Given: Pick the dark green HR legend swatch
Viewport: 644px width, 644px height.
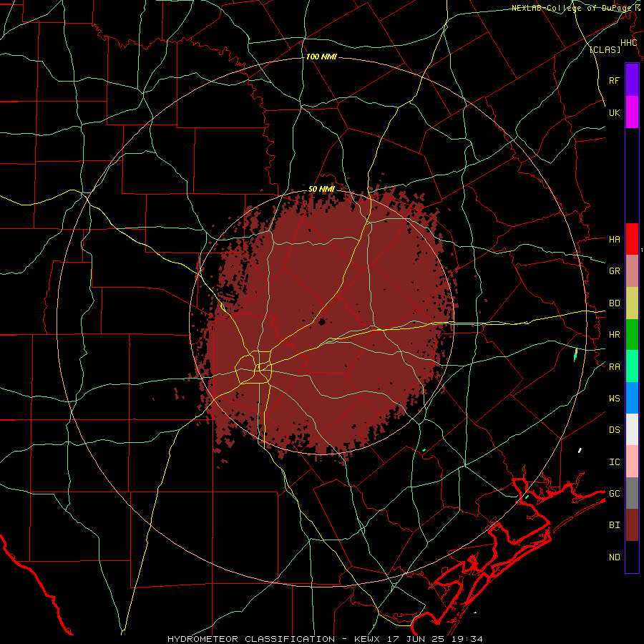Looking at the screenshot, I should 632,334.
